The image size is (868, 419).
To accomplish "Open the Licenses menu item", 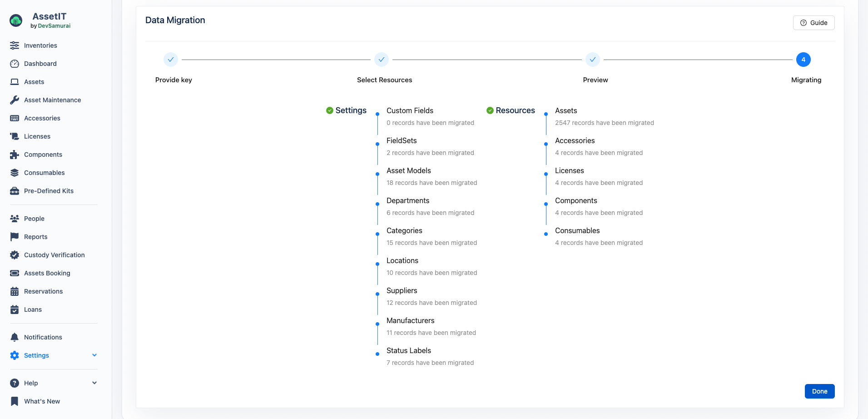I will point(37,136).
